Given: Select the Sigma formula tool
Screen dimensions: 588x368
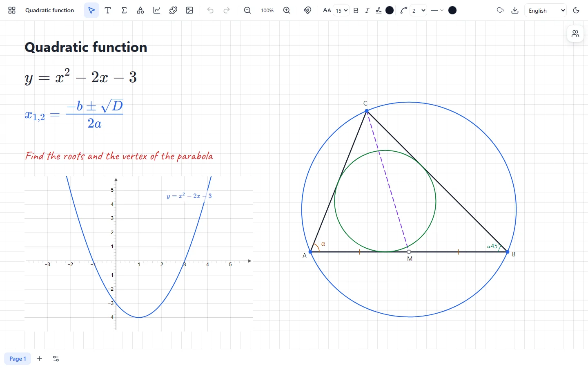Looking at the screenshot, I should coord(124,10).
